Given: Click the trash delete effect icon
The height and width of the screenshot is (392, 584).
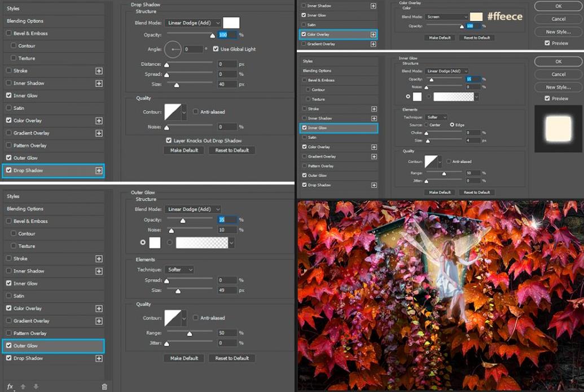Looking at the screenshot, I should click(x=104, y=387).
